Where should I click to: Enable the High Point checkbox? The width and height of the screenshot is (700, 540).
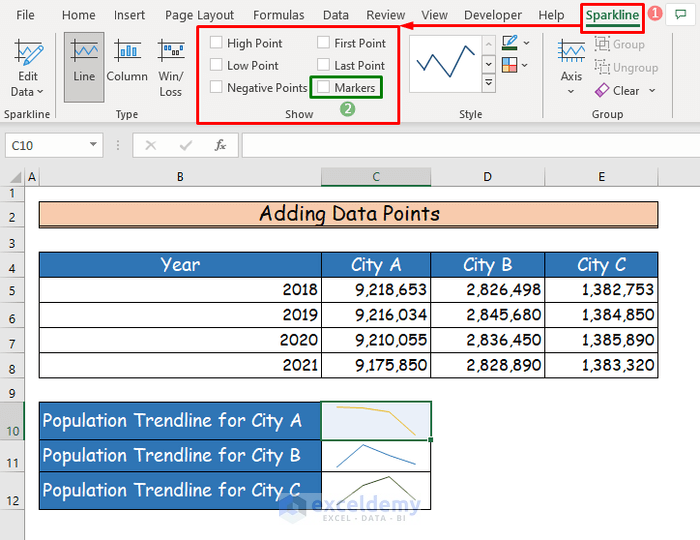click(x=217, y=43)
